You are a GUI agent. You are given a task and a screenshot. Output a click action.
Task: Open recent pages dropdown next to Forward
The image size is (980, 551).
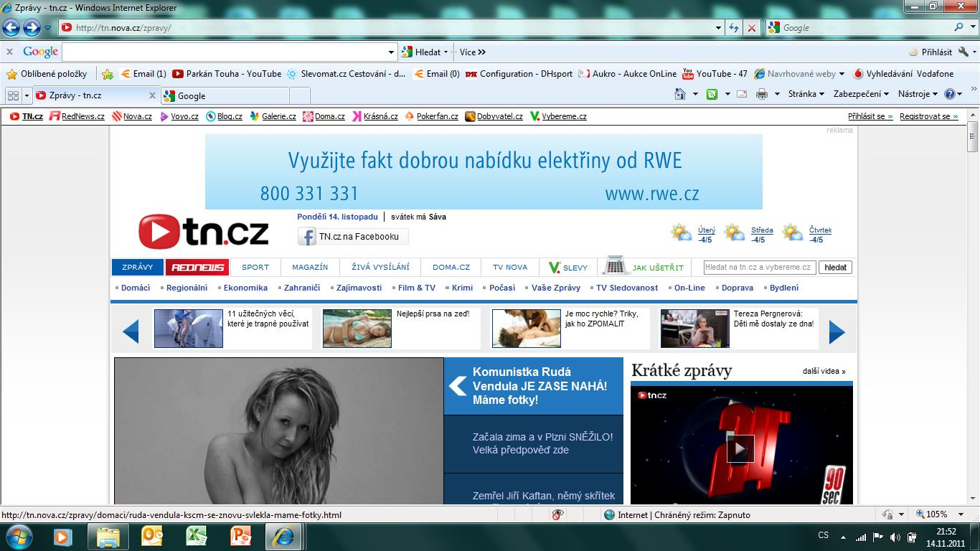[47, 28]
